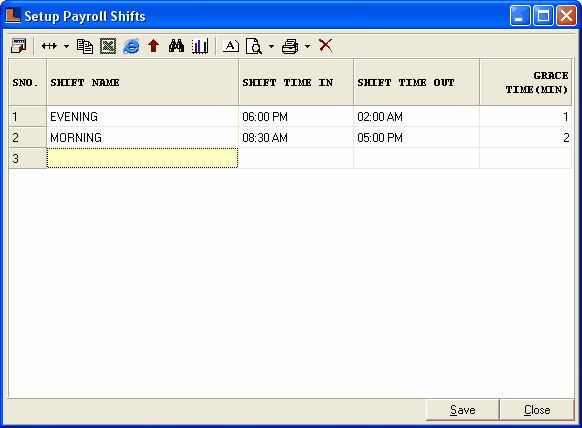Click the printer icon
Screen dimensions: 582x428
click(290, 46)
